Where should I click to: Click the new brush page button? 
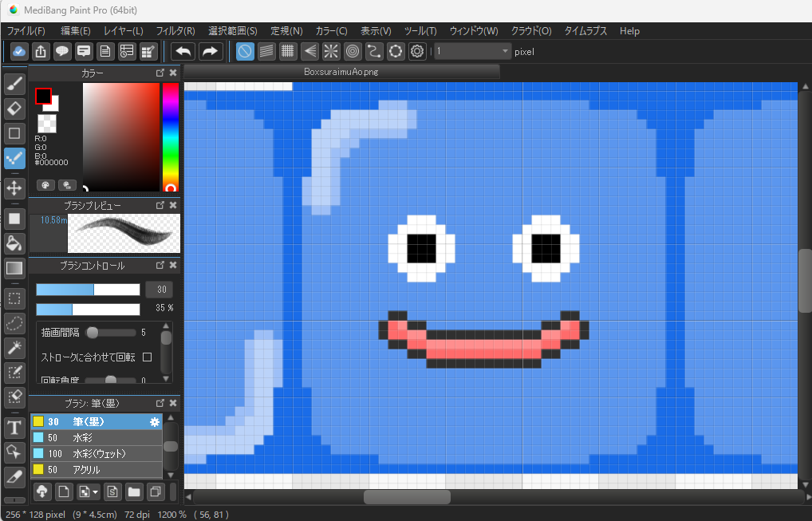(64, 491)
